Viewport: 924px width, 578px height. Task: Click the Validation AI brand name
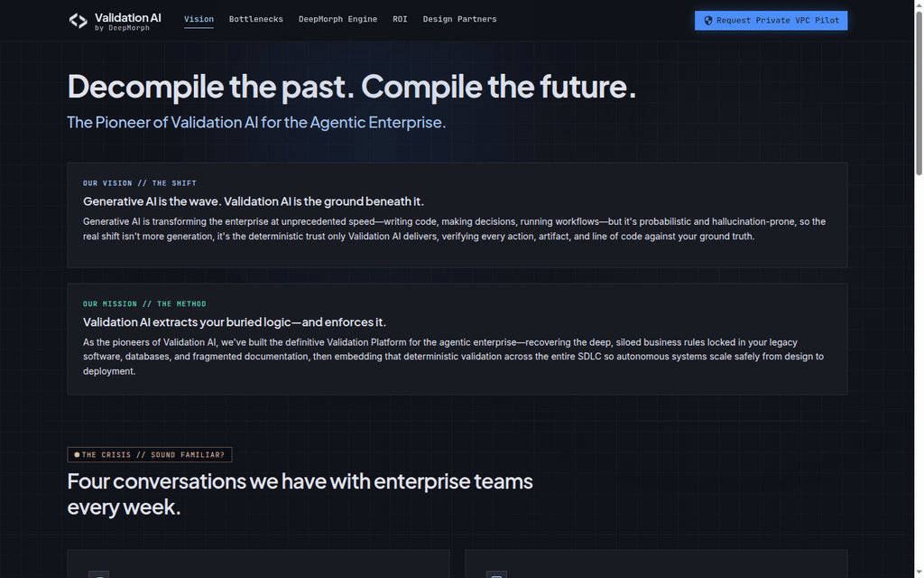[128, 18]
